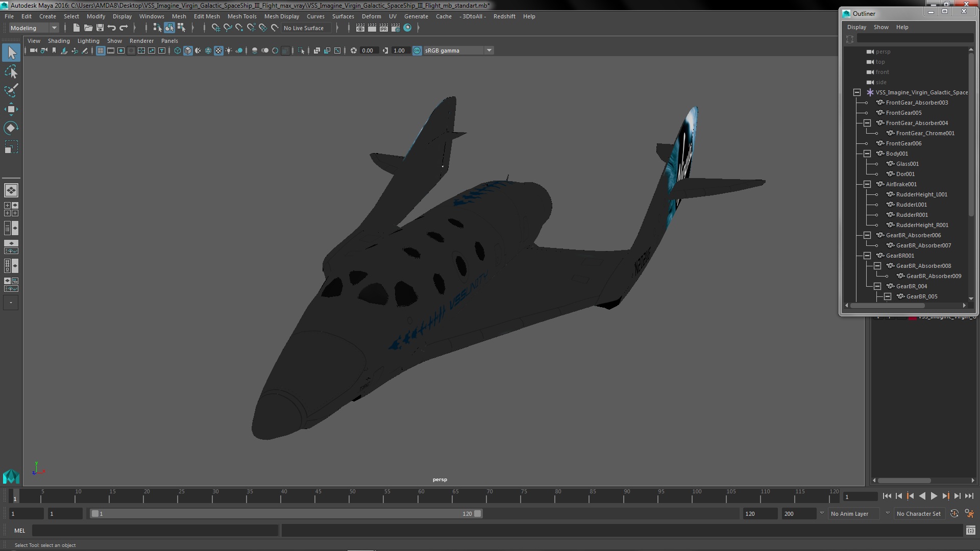Viewport: 980px width, 551px height.
Task: Open the Mesh Tools menu
Action: 242,16
